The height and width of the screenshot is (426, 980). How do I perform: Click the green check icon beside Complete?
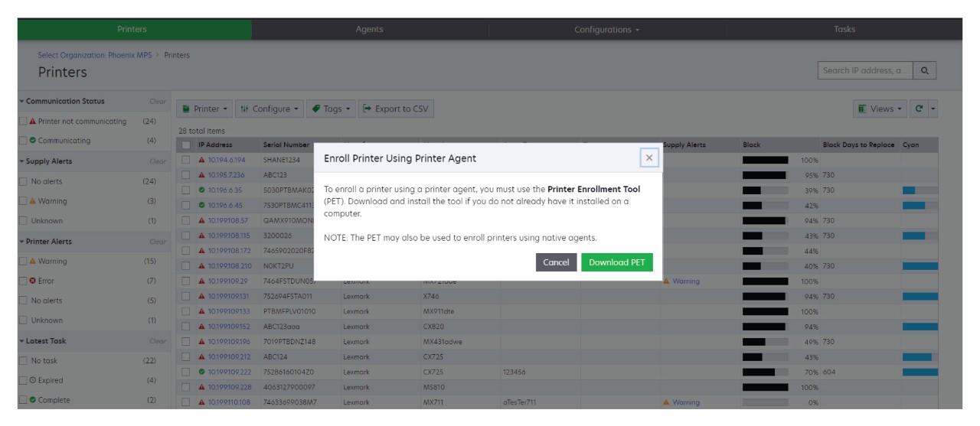click(x=32, y=400)
